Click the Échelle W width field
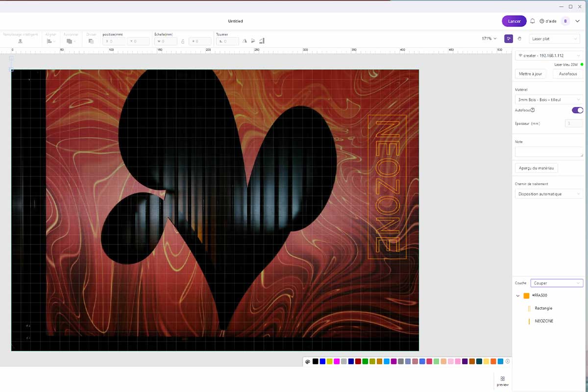588x392 pixels. point(166,42)
